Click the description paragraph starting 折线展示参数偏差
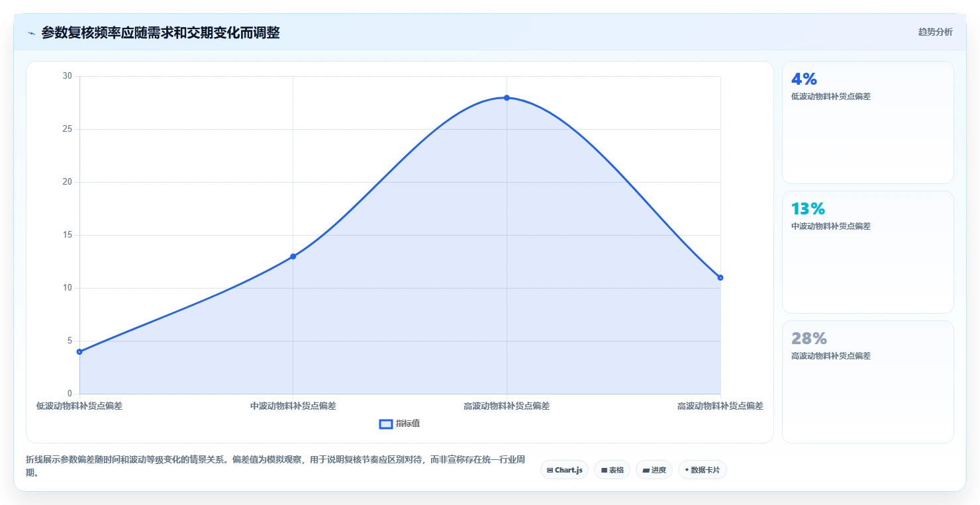The image size is (980, 505). click(277, 466)
